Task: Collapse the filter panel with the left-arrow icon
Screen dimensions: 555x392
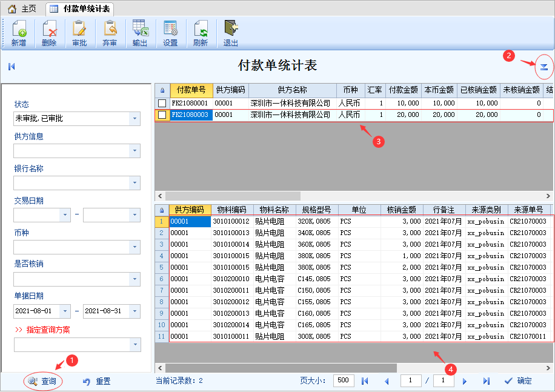Action: tap(12, 67)
